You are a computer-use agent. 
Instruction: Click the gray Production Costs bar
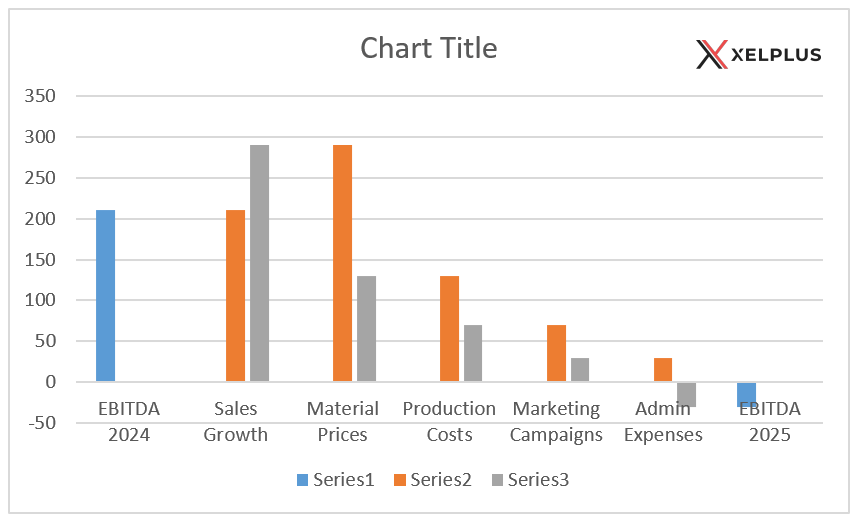473,352
